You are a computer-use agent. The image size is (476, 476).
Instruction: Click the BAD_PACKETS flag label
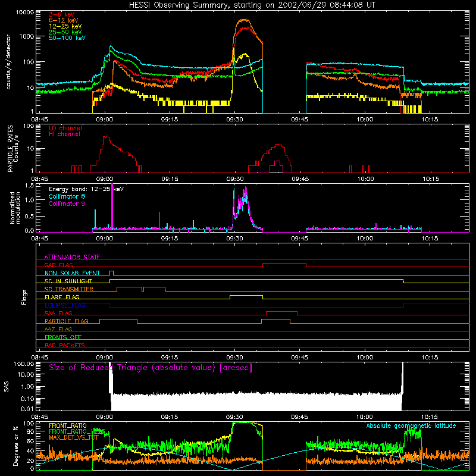click(65, 345)
